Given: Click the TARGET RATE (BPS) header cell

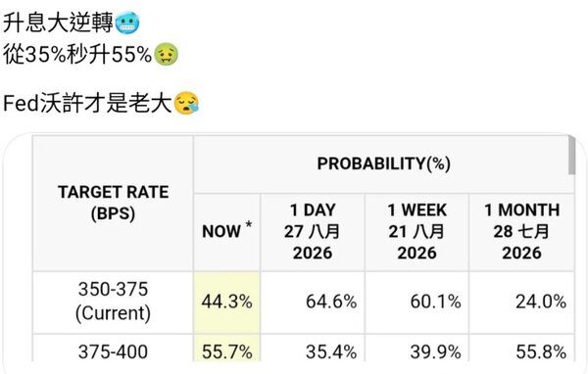Looking at the screenshot, I should click(x=113, y=203).
